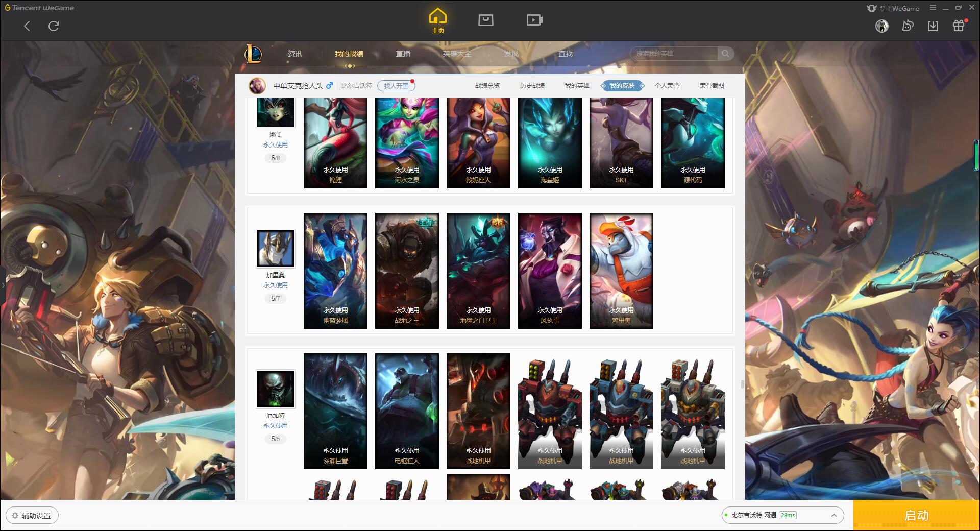The height and width of the screenshot is (531, 980).
Task: Click the League of Legends logo
Action: click(x=253, y=54)
